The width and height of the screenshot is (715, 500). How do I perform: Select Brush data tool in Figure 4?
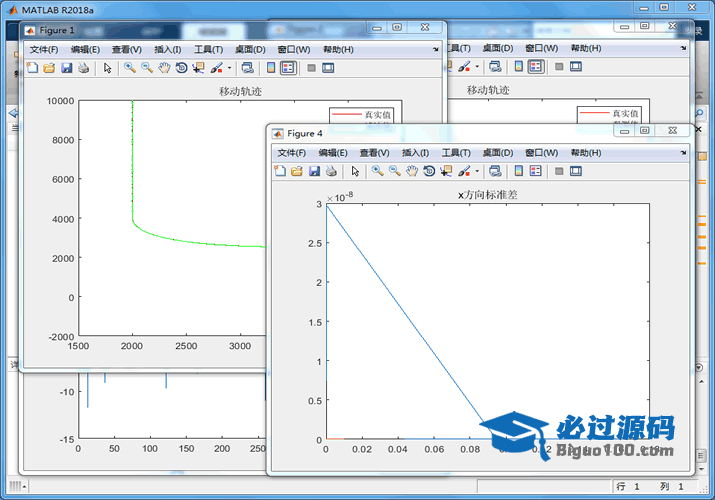click(x=464, y=171)
